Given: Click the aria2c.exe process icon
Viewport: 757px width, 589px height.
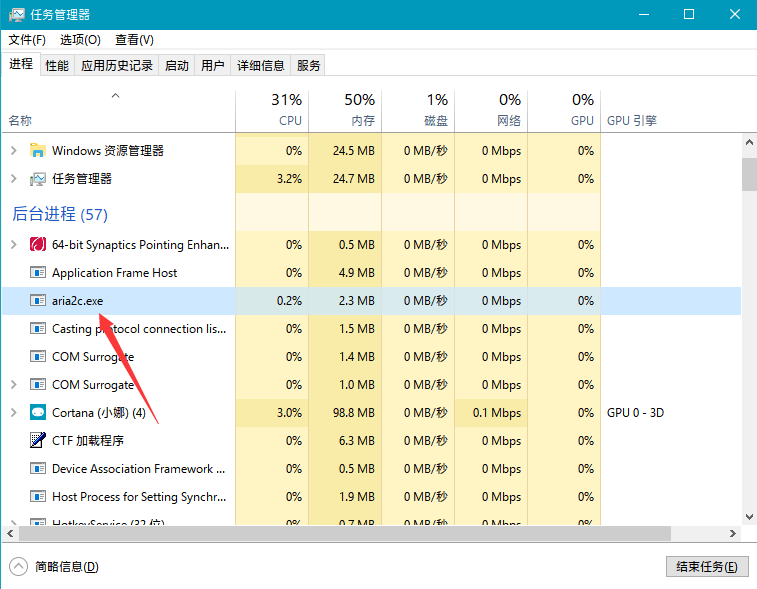Looking at the screenshot, I should [x=38, y=301].
